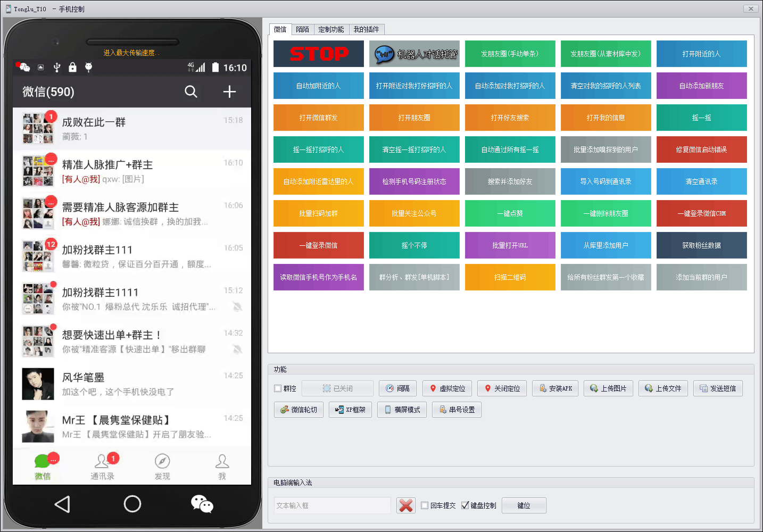Switch to the 我的插件 tab
The height and width of the screenshot is (532, 763).
[366, 29]
